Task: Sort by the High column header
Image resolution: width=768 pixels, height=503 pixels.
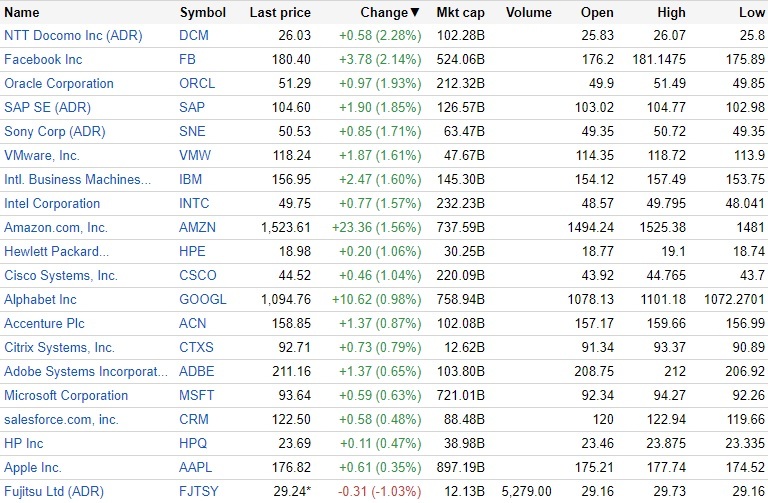Action: (672, 13)
